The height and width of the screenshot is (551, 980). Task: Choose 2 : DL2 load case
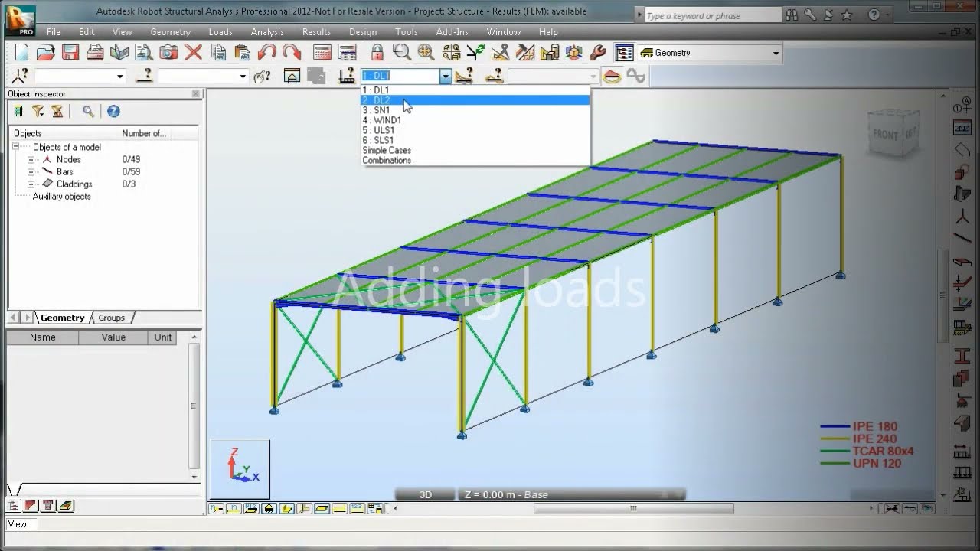pos(475,100)
